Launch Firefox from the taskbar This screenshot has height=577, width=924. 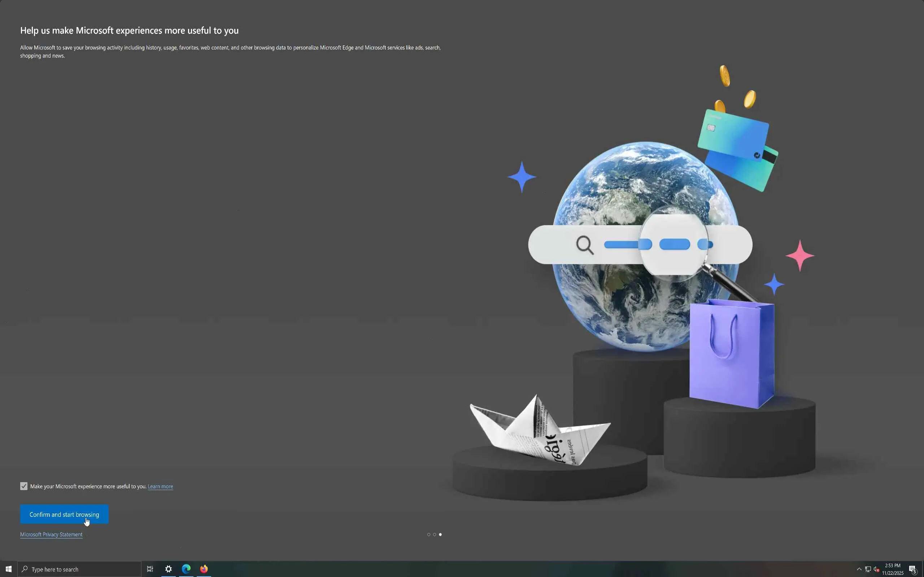pos(204,569)
